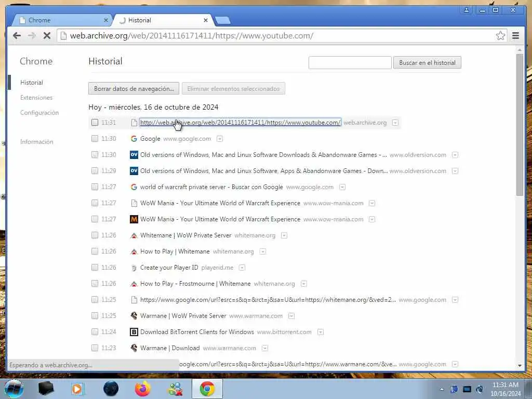The height and width of the screenshot is (399, 532).
Task: Show hidden system tray icons
Action: pyautogui.click(x=442, y=389)
